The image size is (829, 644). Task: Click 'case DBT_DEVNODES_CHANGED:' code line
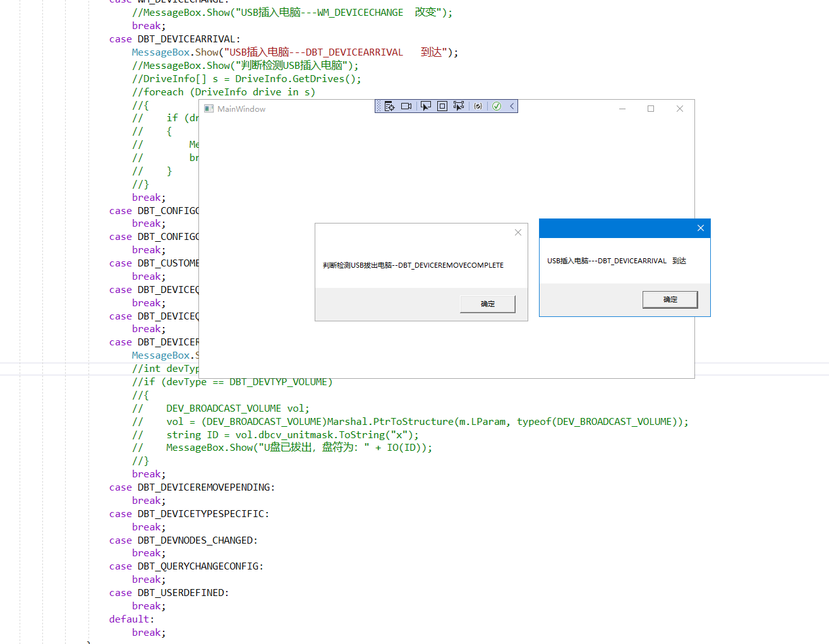(183, 540)
